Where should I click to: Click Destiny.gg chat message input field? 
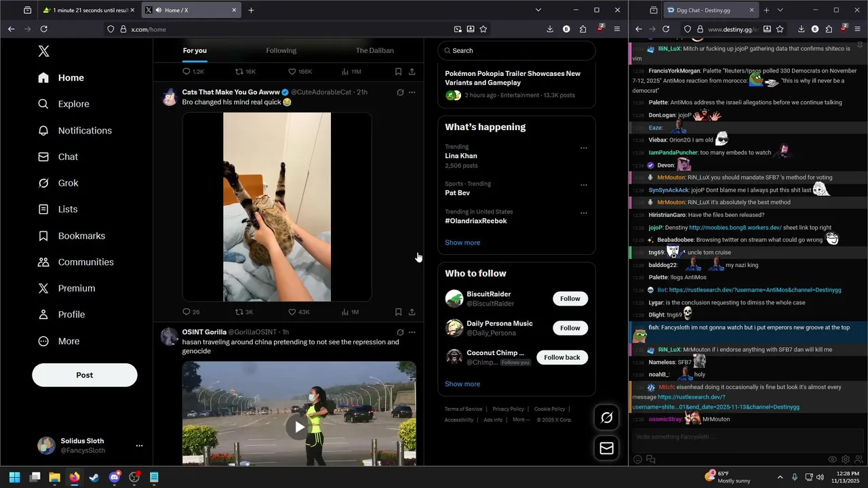(x=747, y=437)
